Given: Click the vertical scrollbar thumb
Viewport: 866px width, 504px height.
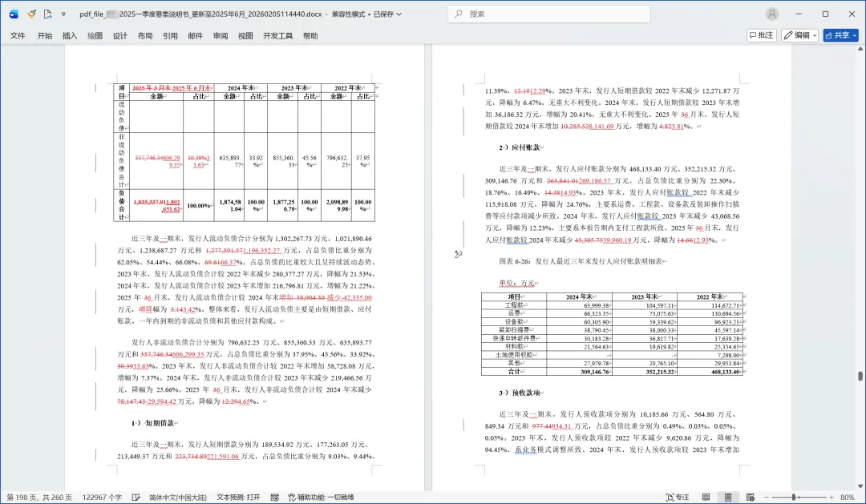Looking at the screenshot, I should point(860,376).
